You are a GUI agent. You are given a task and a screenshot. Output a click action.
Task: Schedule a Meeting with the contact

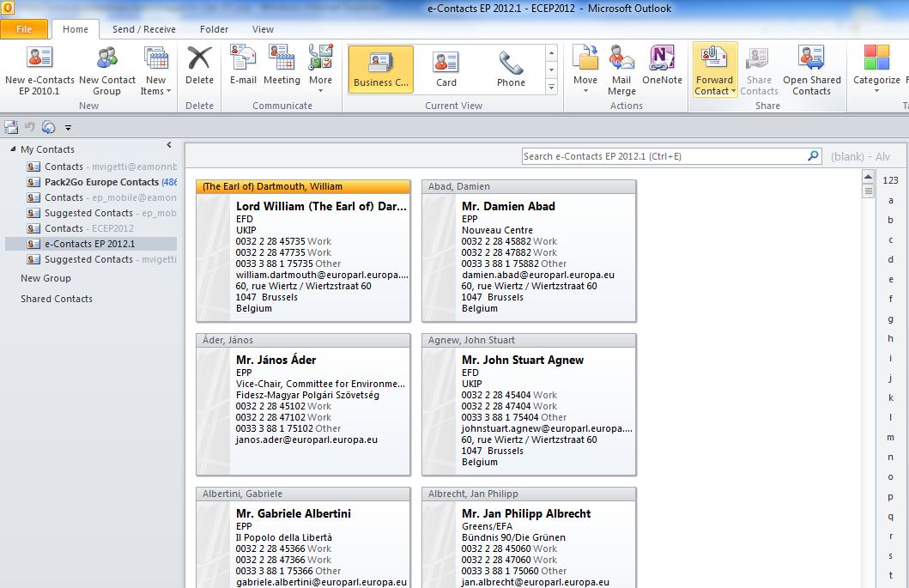pos(282,66)
